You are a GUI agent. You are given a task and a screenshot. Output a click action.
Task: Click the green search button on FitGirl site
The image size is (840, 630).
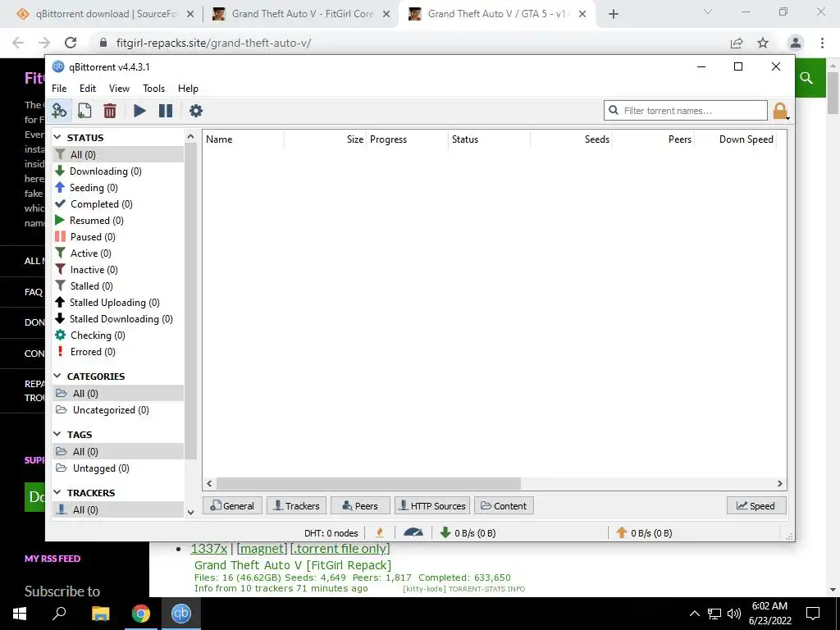coord(807,78)
